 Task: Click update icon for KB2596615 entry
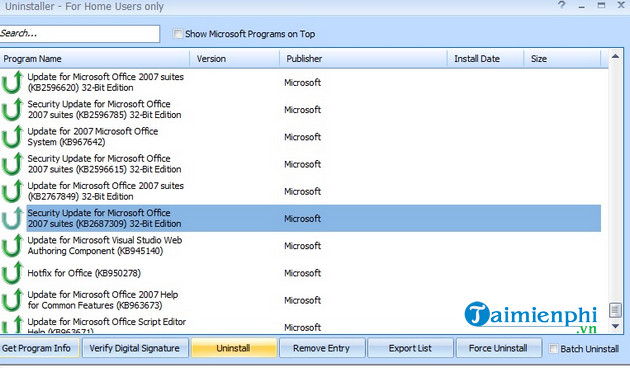coord(12,164)
